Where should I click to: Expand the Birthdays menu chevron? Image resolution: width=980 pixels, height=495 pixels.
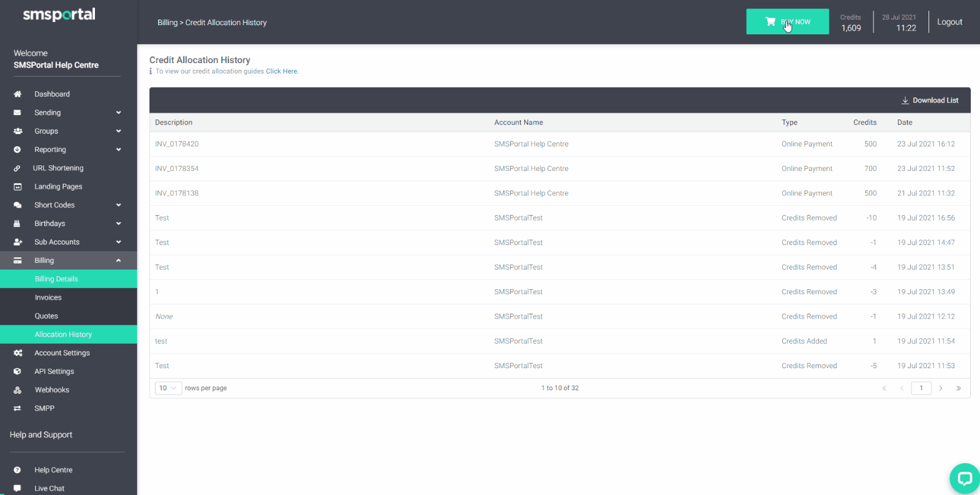[x=118, y=224]
